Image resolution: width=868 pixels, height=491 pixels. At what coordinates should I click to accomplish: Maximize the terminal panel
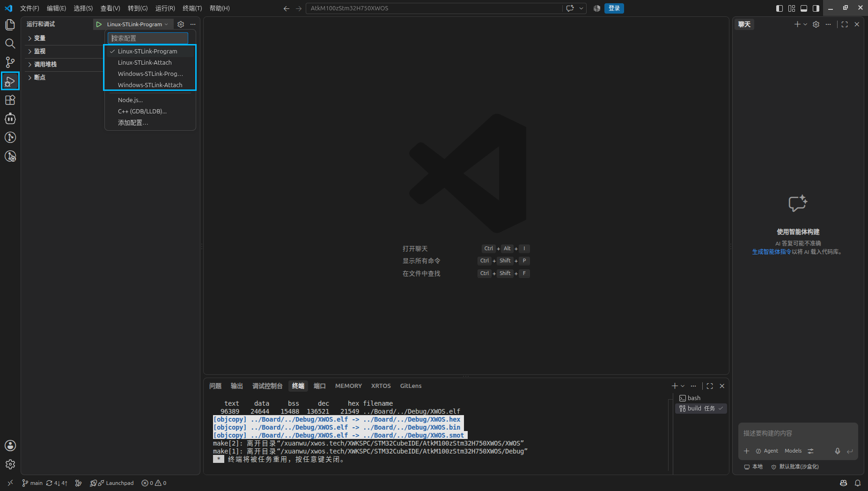pos(710,386)
